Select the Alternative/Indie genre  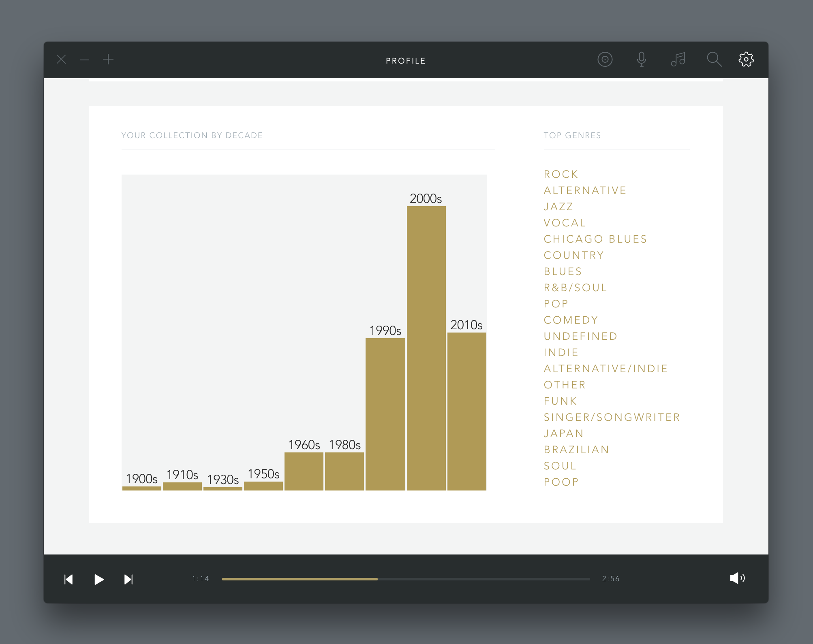click(x=605, y=369)
